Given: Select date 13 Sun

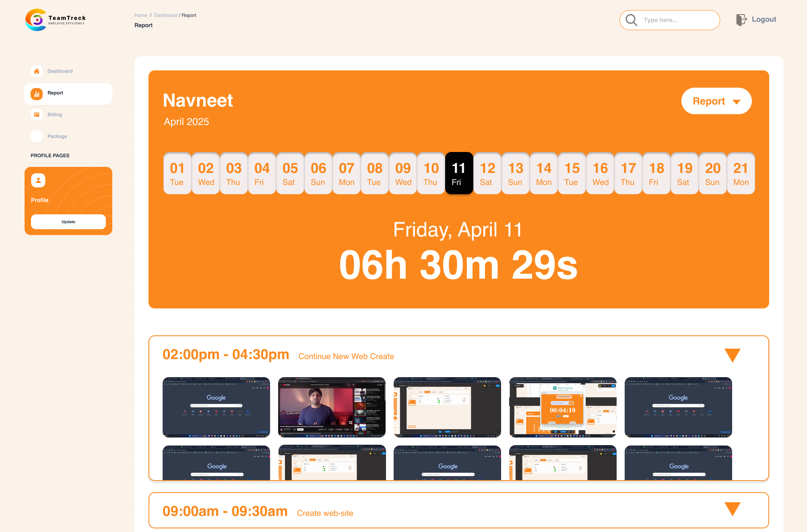Looking at the screenshot, I should [x=516, y=173].
